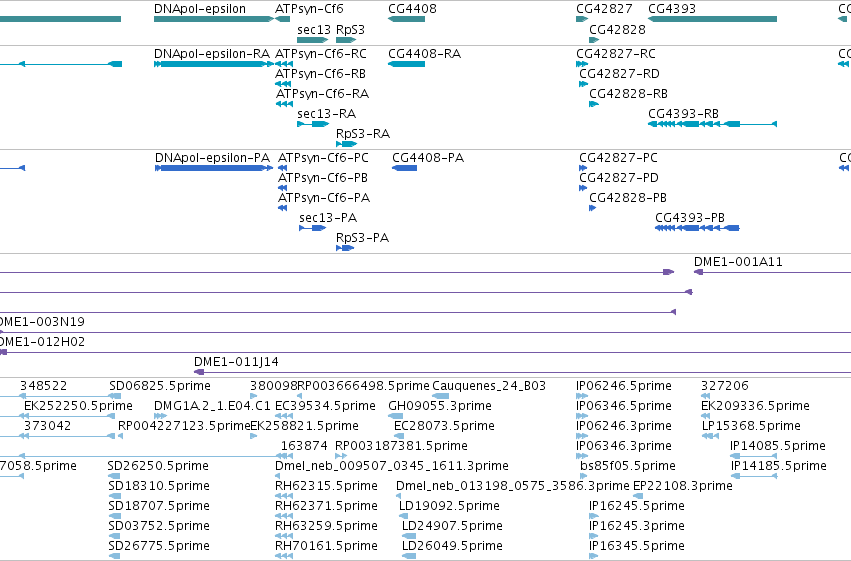Image resolution: width=851 pixels, height=561 pixels.
Task: Select the 373042 EST label
Action: click(x=47, y=426)
